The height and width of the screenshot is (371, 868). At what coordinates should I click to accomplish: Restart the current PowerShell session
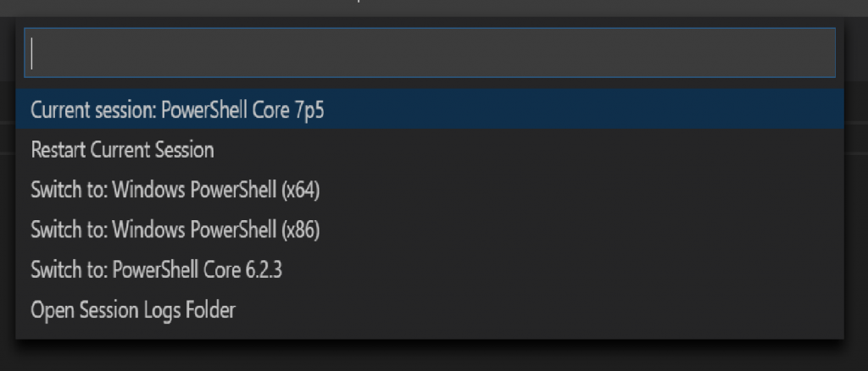coord(430,150)
